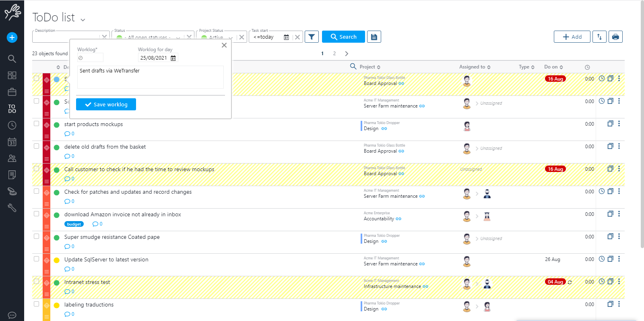The width and height of the screenshot is (644, 321).
Task: Go to page 2 of results
Action: [334, 54]
